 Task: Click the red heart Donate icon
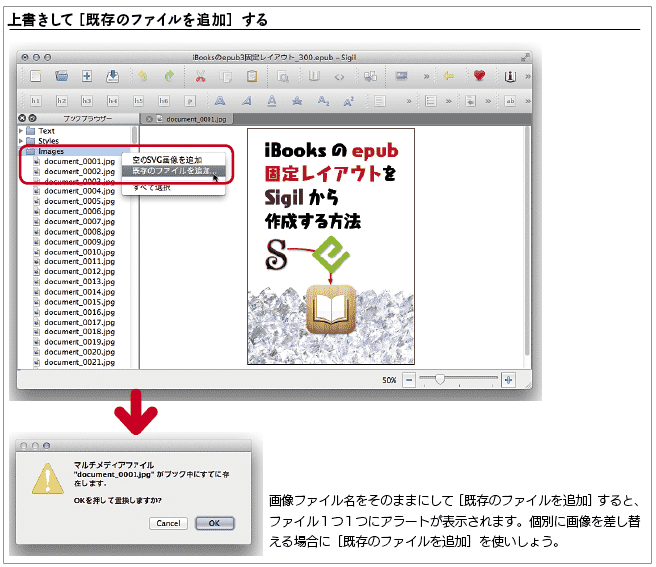(479, 76)
